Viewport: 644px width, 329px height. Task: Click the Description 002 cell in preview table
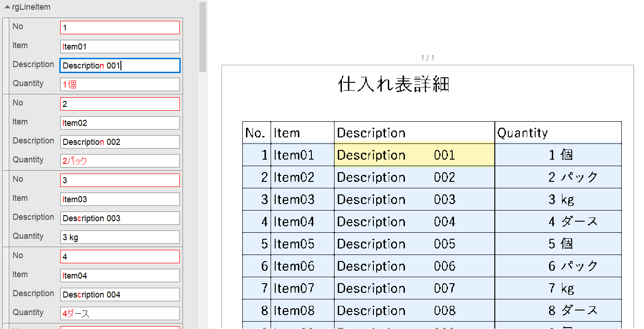coord(414,177)
